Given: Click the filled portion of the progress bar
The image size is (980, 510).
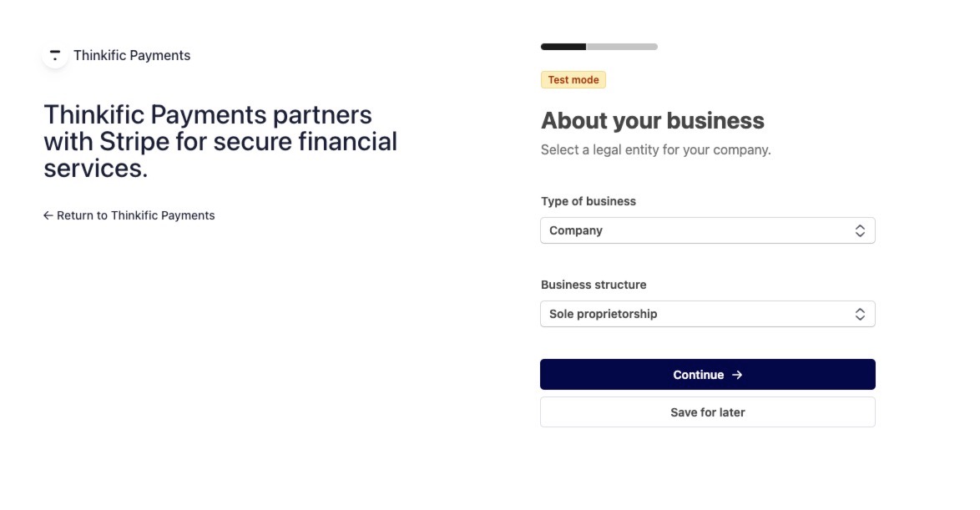Looking at the screenshot, I should pyautogui.click(x=563, y=47).
